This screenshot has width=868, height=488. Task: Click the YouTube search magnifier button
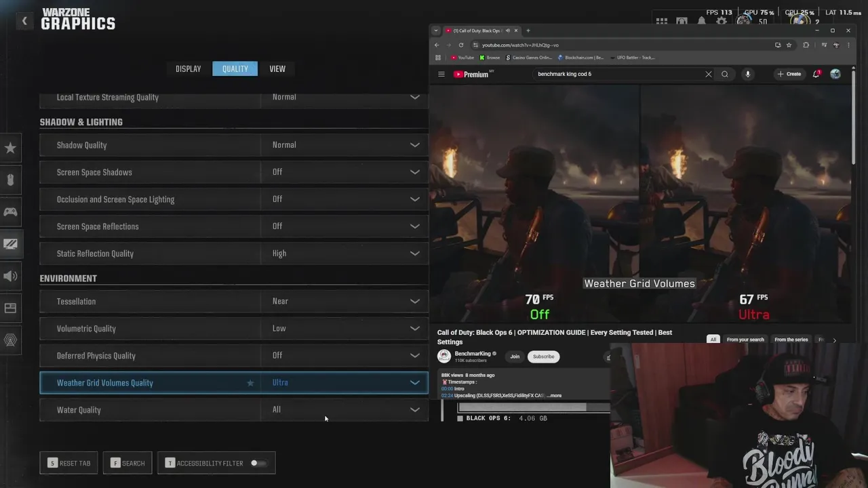(x=725, y=74)
